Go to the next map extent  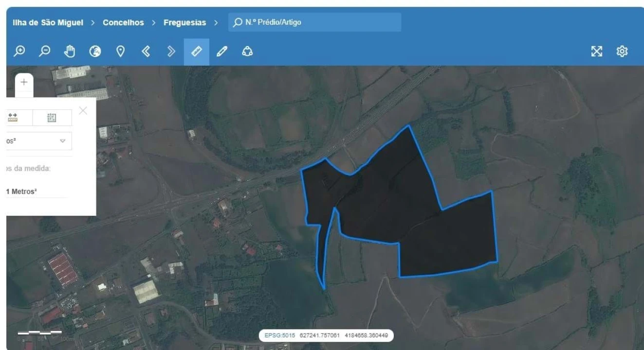(170, 51)
